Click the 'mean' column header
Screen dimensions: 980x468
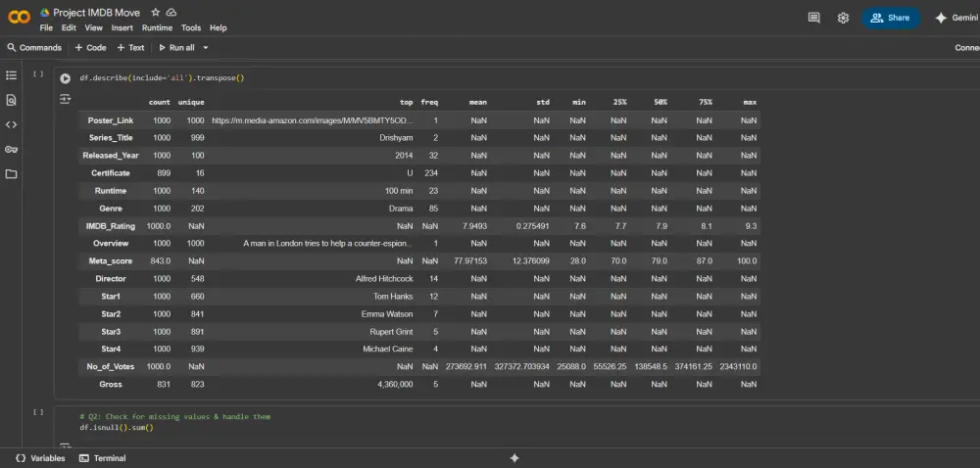pyautogui.click(x=478, y=103)
